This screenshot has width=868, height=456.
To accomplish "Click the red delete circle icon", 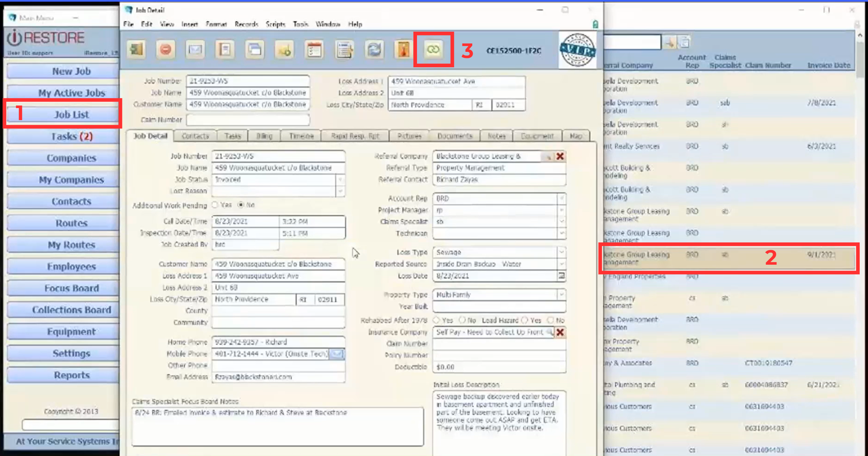I will [165, 50].
